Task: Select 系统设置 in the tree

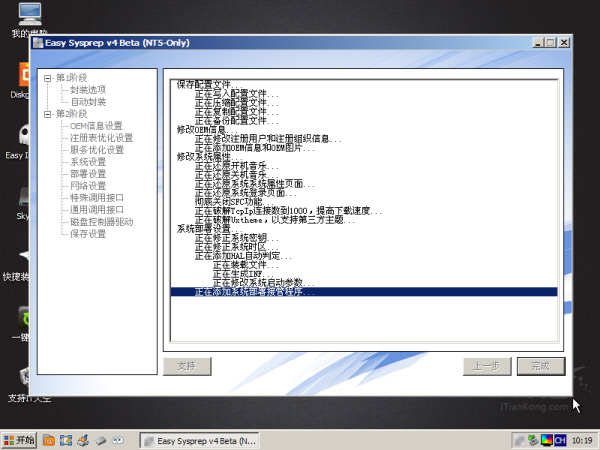Action: tap(88, 162)
